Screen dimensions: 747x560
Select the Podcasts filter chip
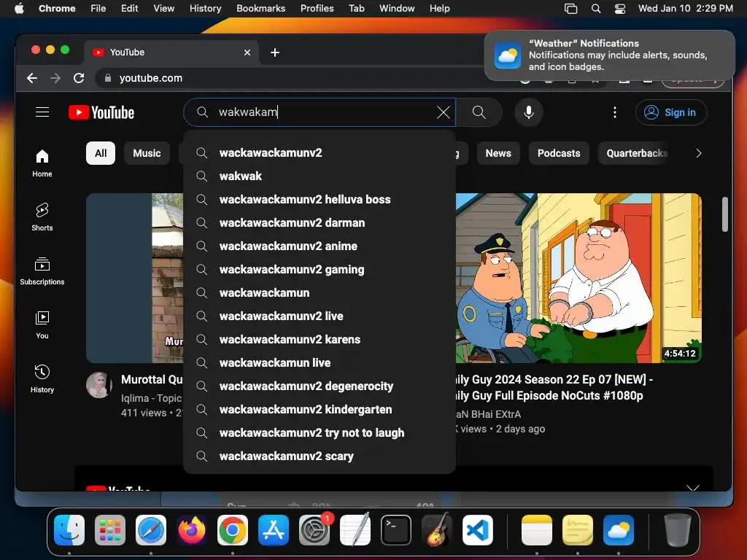[559, 153]
